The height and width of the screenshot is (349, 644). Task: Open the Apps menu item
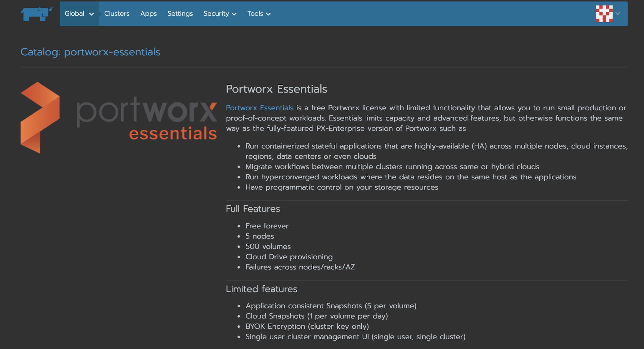click(148, 14)
